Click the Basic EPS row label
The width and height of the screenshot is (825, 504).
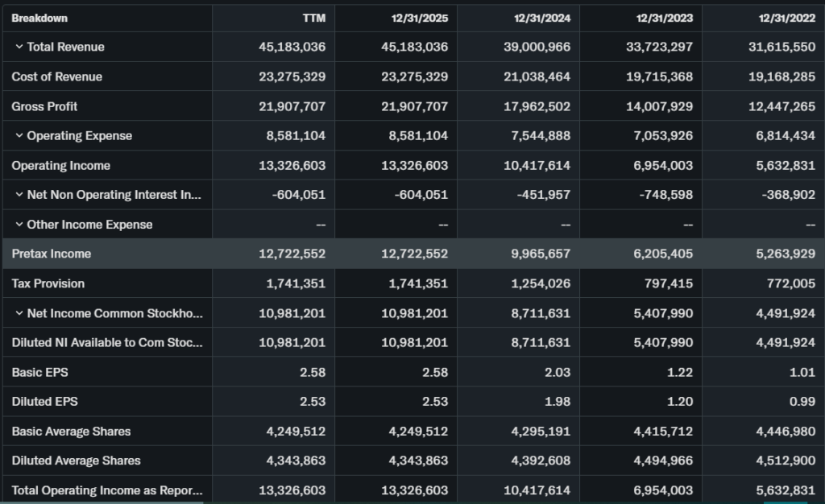[39, 372]
